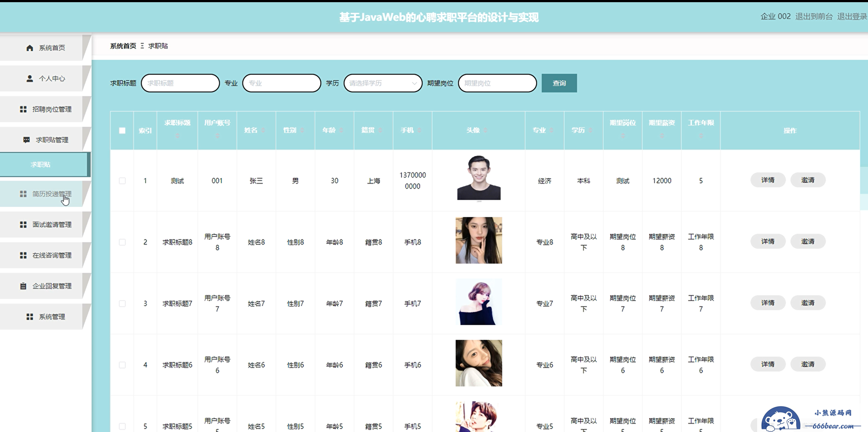Click the home icon beside 系统首页

(30, 48)
